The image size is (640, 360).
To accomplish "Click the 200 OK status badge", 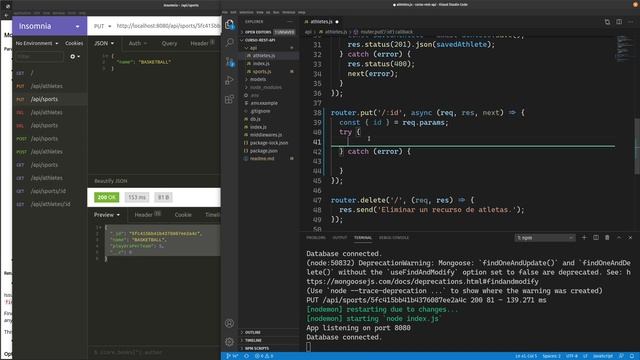I will [107, 198].
